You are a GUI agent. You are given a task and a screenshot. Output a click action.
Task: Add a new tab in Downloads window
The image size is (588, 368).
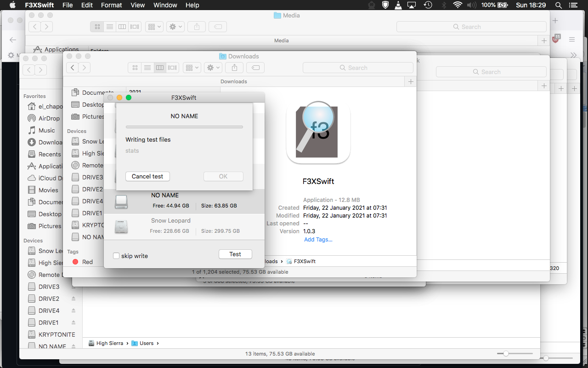(411, 81)
